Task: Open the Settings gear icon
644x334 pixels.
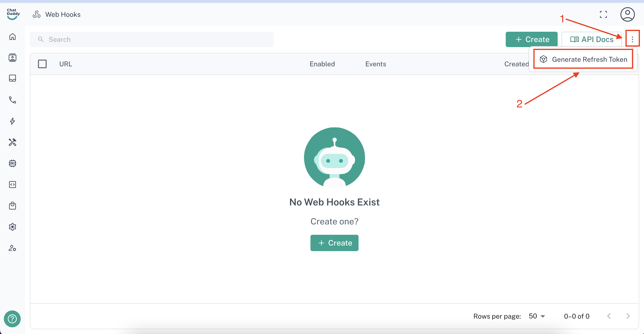Action: (x=13, y=227)
